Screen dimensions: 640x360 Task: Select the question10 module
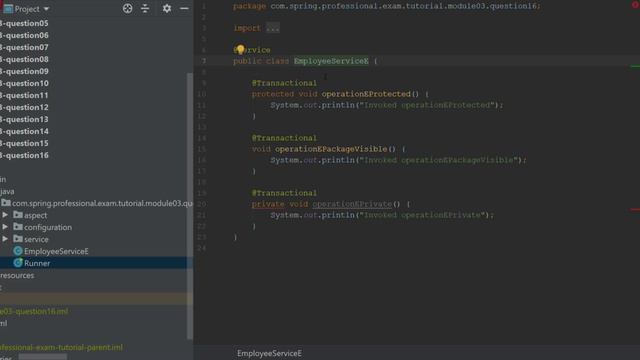24,83
